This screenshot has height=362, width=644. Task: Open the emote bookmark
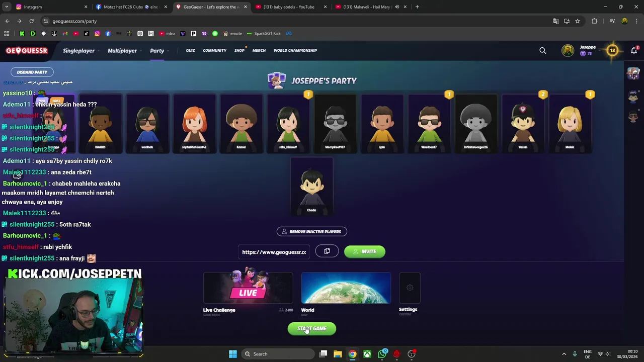coord(233,34)
